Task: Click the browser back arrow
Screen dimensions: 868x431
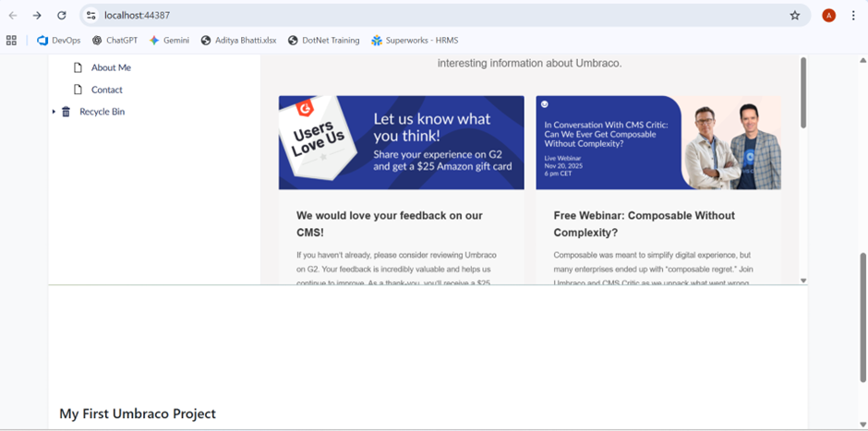Action: click(13, 16)
